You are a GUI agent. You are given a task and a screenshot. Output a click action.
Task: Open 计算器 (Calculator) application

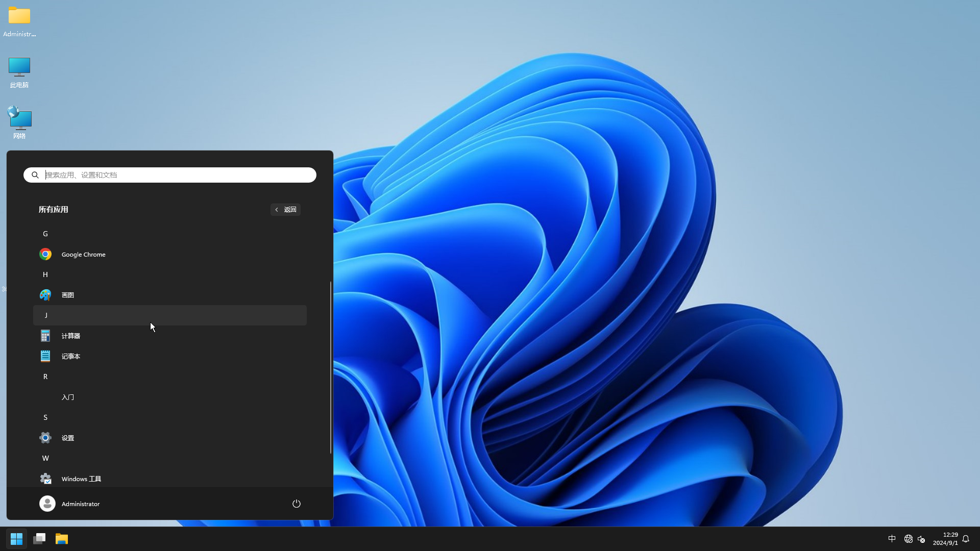[x=70, y=335]
